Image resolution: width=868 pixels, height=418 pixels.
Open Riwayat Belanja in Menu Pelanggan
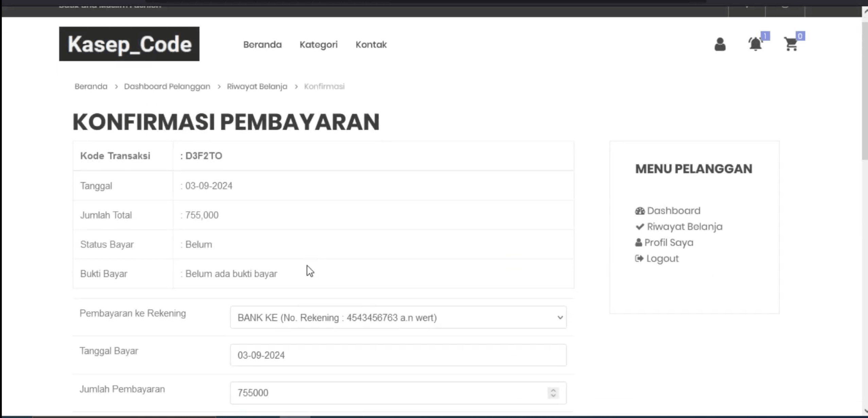tap(684, 226)
